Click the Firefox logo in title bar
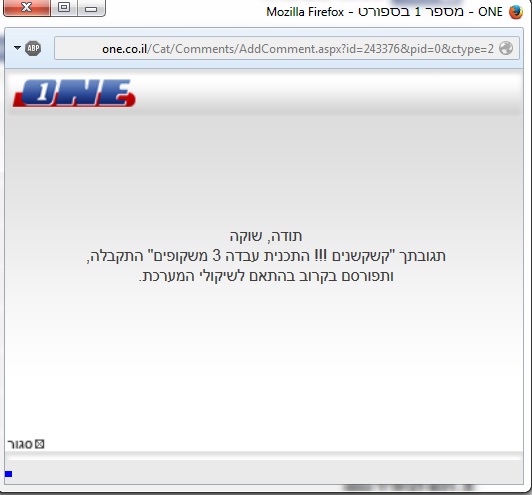Image resolution: width=532 pixels, height=495 pixels. pos(516,12)
